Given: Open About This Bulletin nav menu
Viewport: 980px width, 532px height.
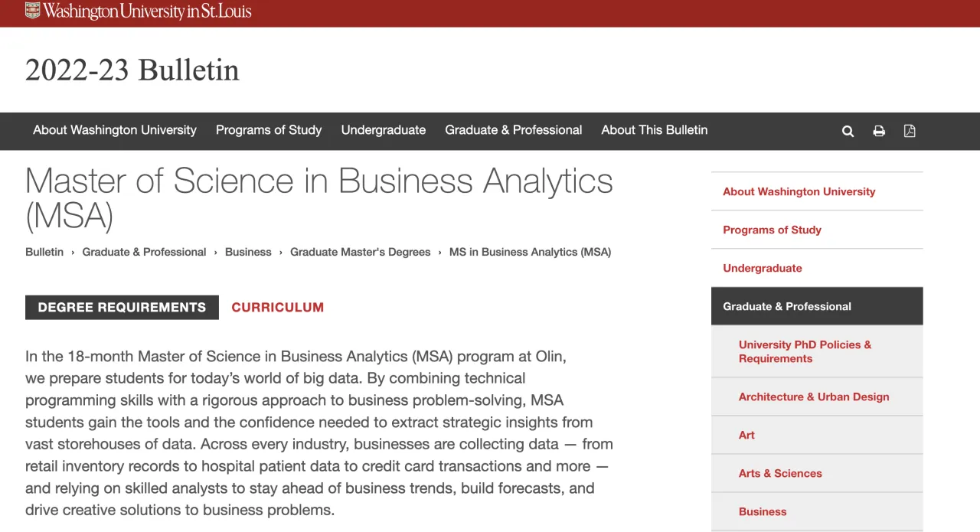Looking at the screenshot, I should [655, 130].
